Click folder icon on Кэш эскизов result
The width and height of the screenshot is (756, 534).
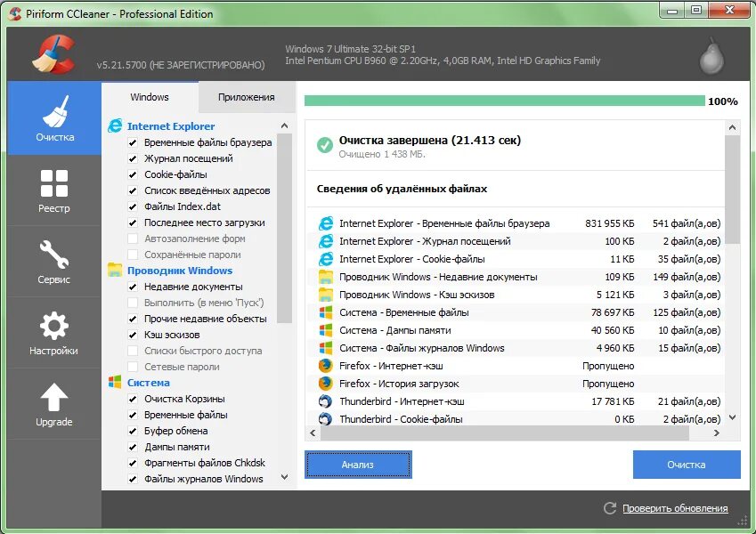[326, 295]
